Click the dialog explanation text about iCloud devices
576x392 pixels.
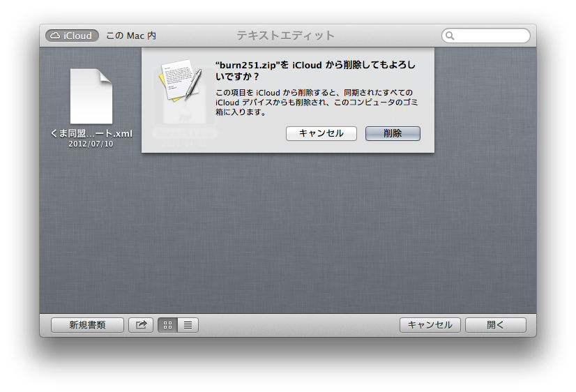coord(317,102)
